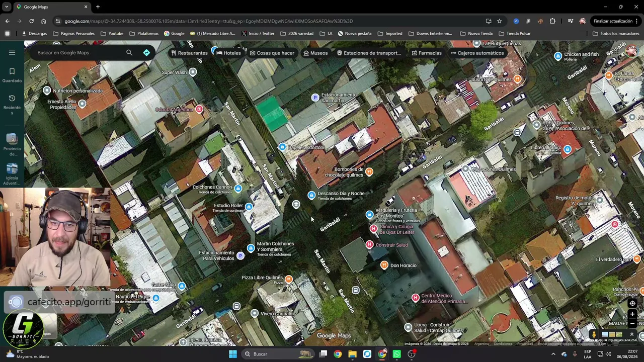Open the Youtube bookmark folder
The width and height of the screenshot is (644, 362).
click(x=112, y=34)
